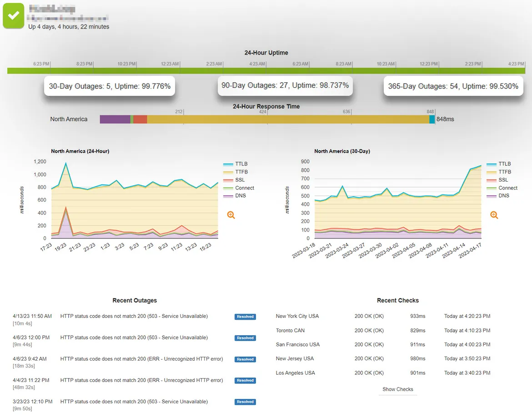Toggle SSL series in 24-Hour chart legend
532x417 pixels.
tap(234, 180)
